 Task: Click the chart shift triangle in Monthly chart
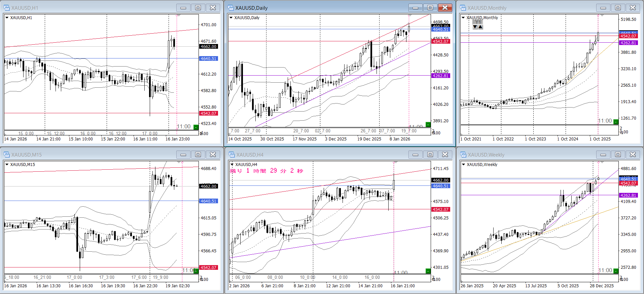[x=602, y=16]
